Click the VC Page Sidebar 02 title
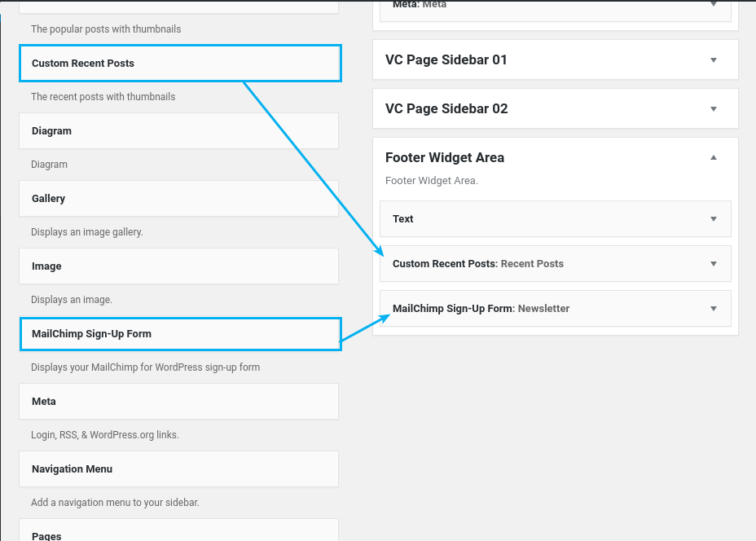756x541 pixels. (446, 109)
